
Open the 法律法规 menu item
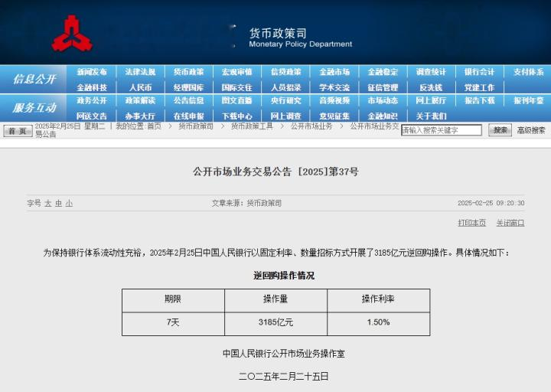click(x=140, y=72)
